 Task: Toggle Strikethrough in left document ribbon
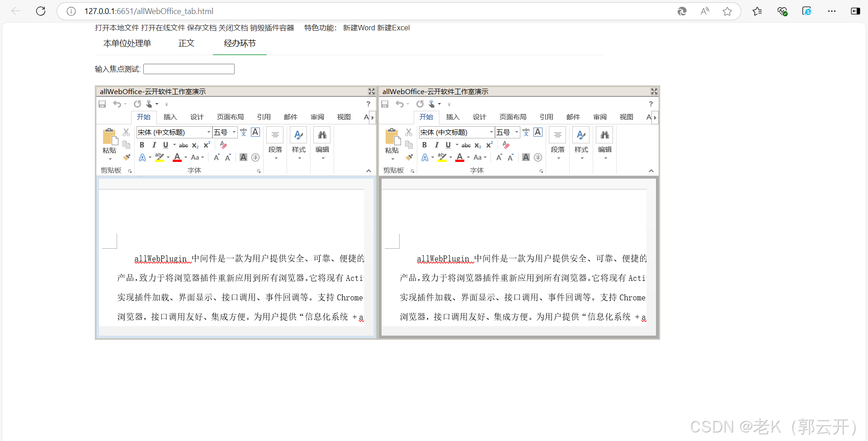[x=184, y=145]
